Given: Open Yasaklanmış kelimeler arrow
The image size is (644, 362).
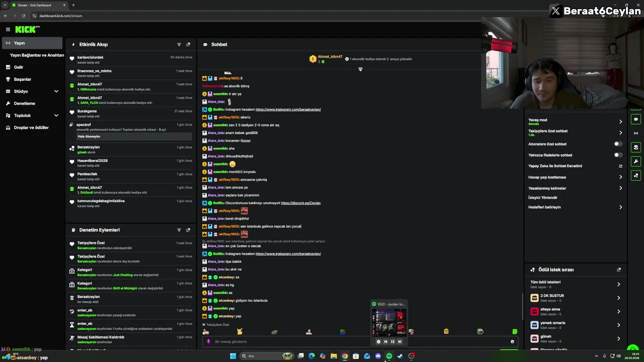Looking at the screenshot, I should (620, 188).
